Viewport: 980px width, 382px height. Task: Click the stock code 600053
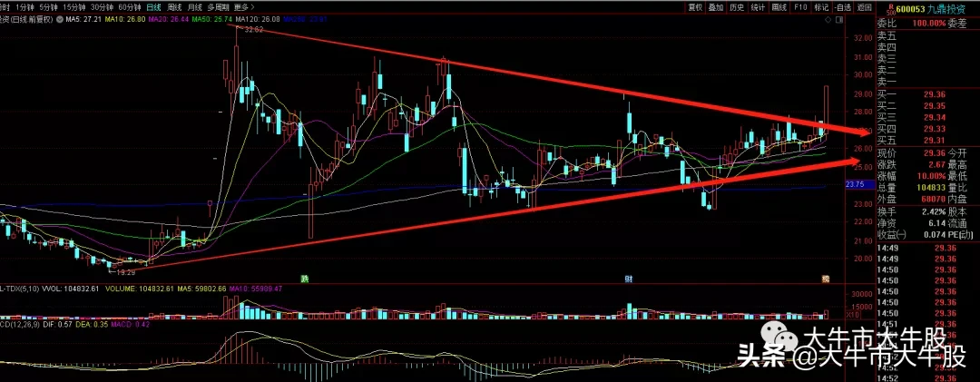(911, 9)
